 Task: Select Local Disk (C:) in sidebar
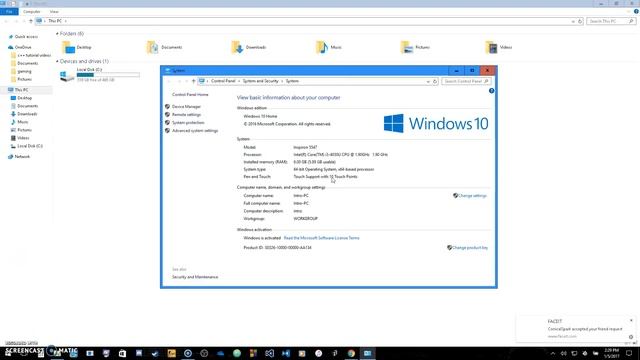(29, 146)
